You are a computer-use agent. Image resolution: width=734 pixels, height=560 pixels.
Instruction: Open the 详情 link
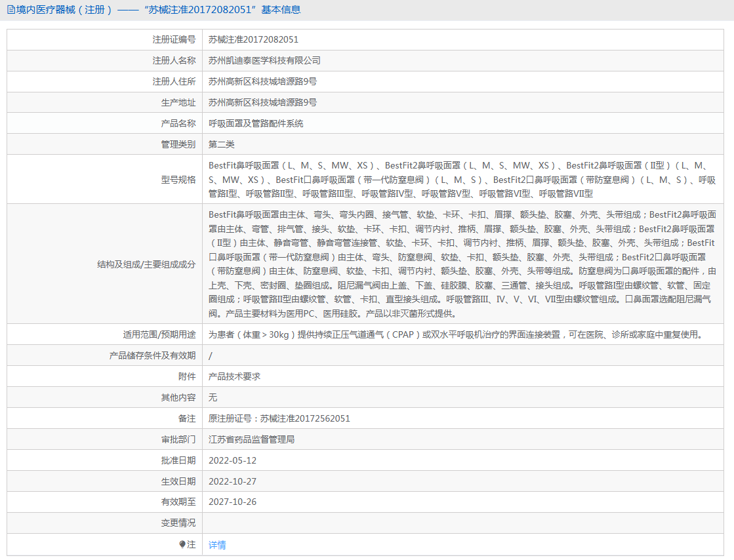point(217,544)
